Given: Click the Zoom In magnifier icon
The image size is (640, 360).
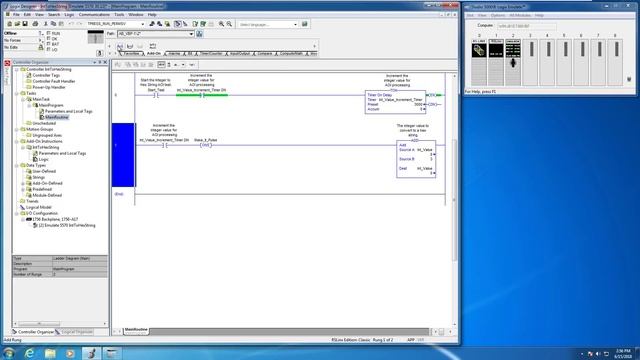Looking at the screenshot, I should (222, 24).
